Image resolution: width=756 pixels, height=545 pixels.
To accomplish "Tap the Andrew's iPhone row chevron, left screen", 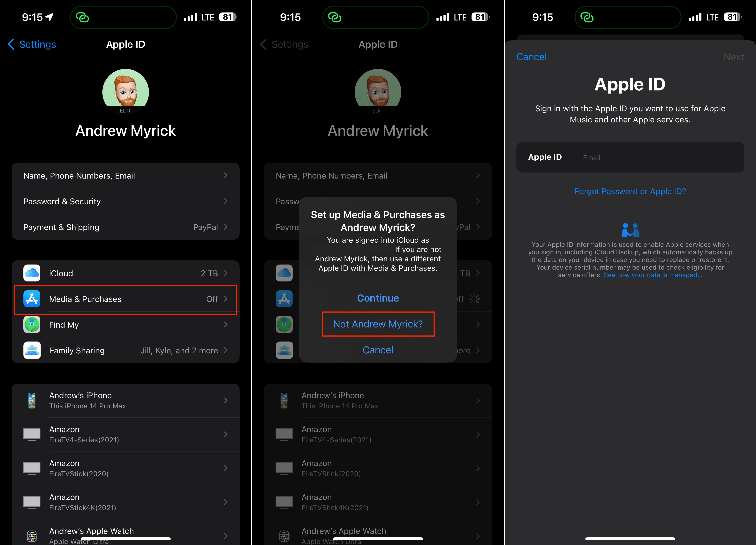I will (226, 400).
